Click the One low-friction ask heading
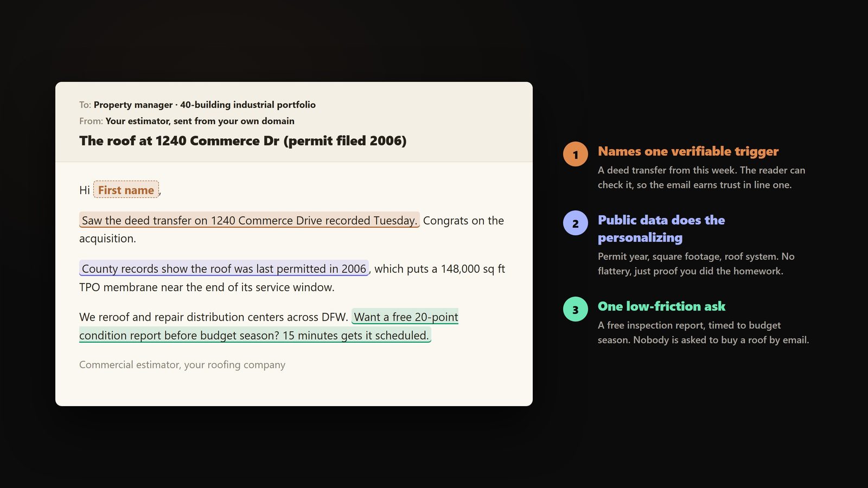868x488 pixels. [661, 306]
